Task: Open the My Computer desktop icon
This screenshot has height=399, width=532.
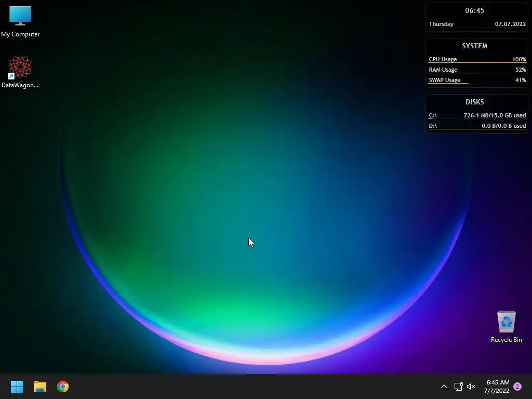Action: [x=20, y=21]
